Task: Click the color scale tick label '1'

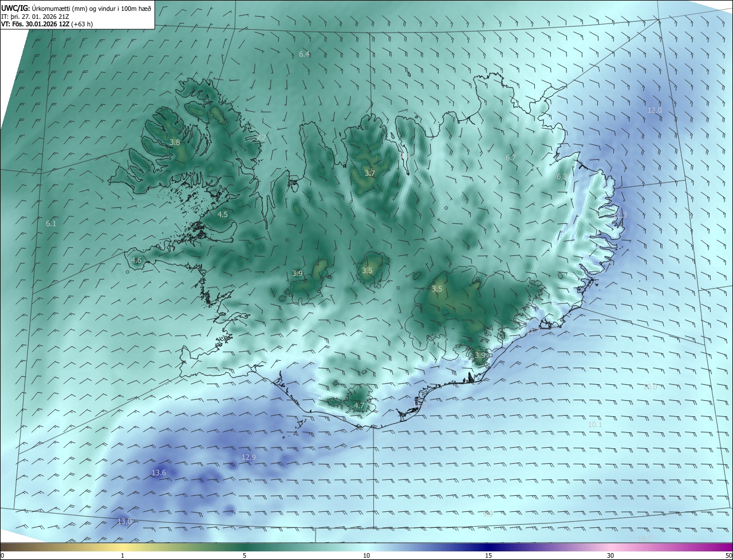Action: [x=123, y=556]
